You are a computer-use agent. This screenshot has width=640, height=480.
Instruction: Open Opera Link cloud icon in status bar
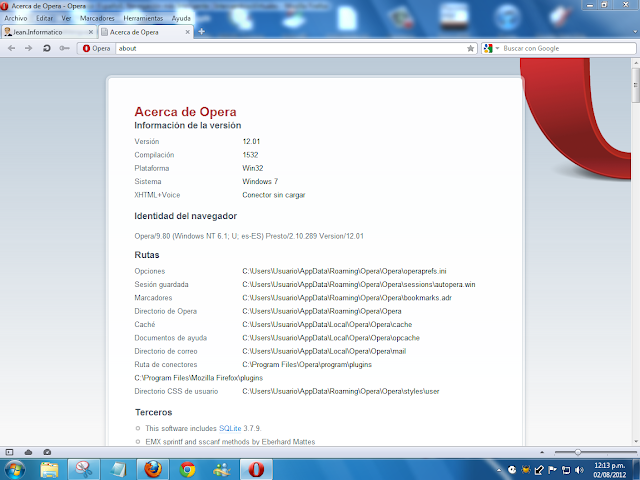(28, 452)
